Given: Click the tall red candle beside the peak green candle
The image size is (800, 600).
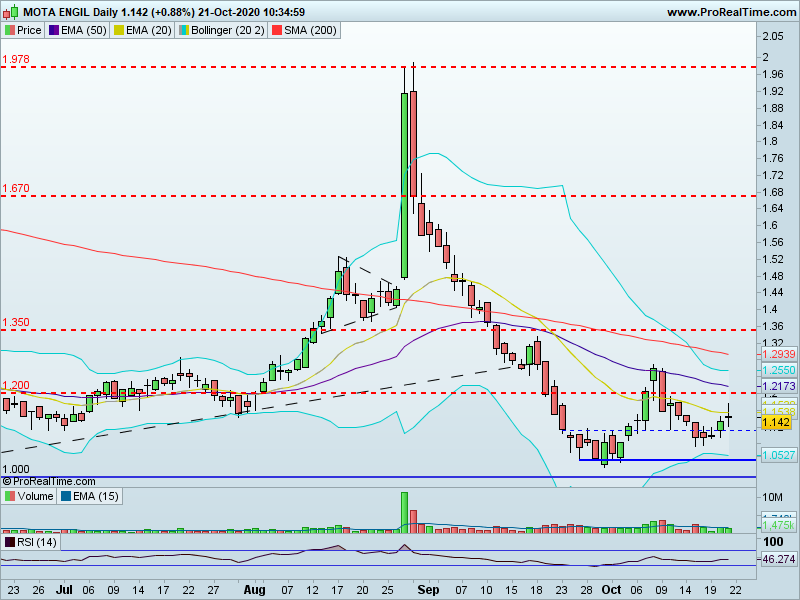Looking at the screenshot, I should tap(413, 143).
